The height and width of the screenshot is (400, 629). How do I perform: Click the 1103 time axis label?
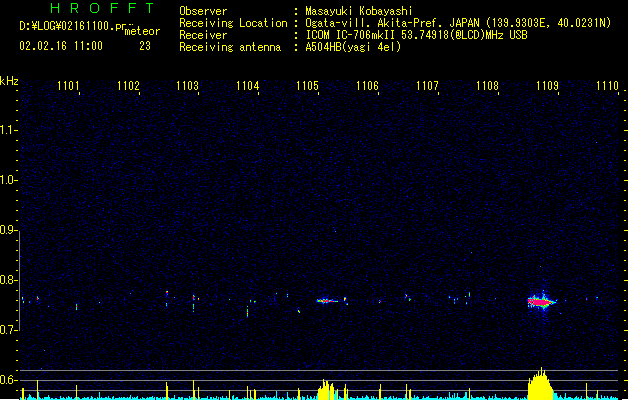188,85
